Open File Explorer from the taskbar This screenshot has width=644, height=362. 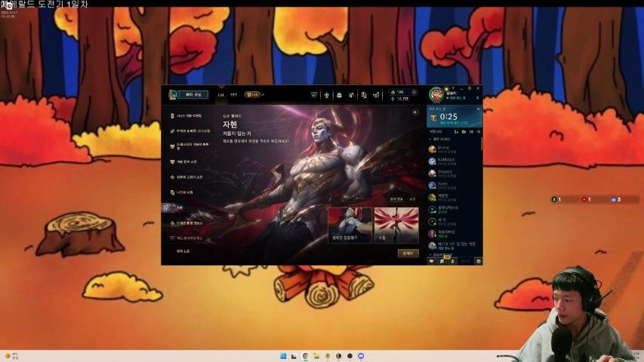click(x=316, y=356)
